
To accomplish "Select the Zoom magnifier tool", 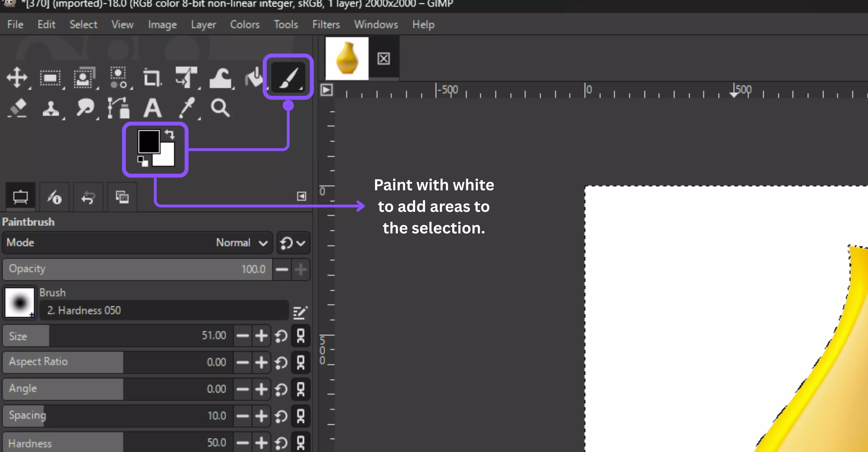I will [x=220, y=108].
